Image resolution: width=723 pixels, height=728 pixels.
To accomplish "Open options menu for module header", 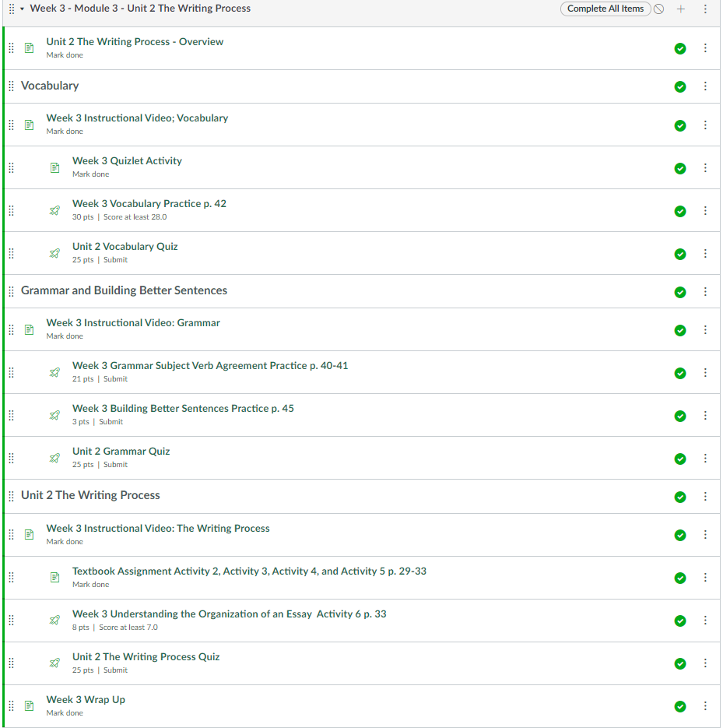I will 705,9.
